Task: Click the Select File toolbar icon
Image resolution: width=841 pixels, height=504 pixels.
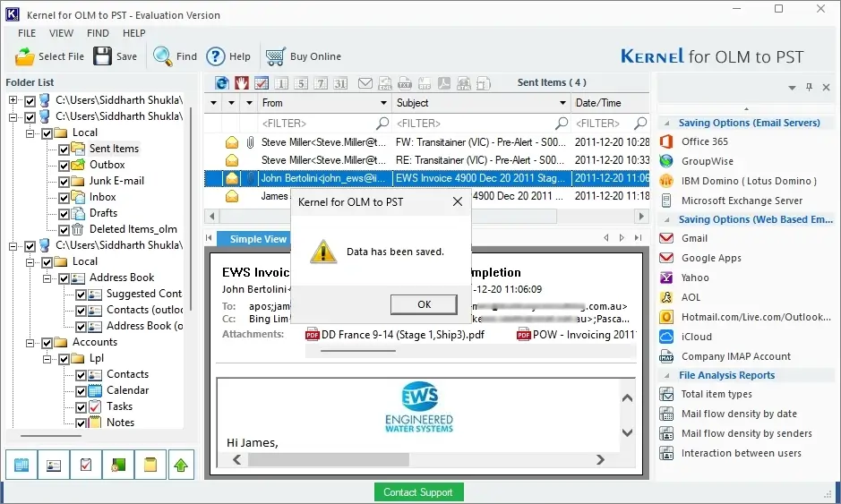Action: 24,56
